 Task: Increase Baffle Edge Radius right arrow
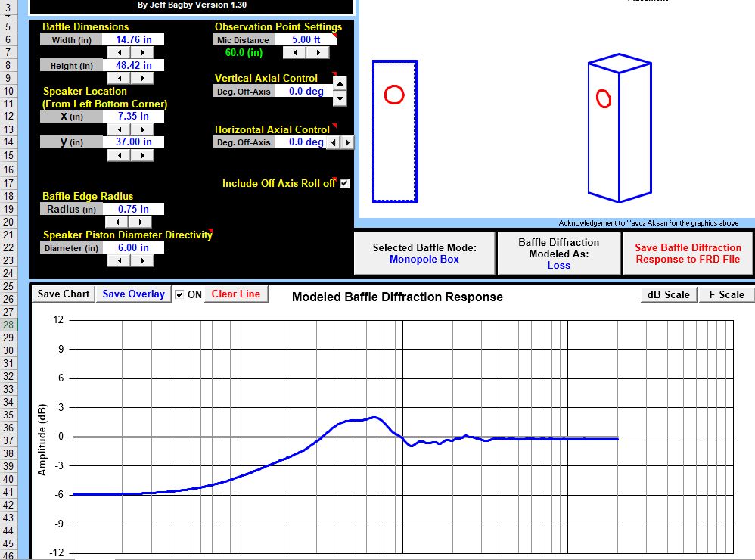point(140,222)
